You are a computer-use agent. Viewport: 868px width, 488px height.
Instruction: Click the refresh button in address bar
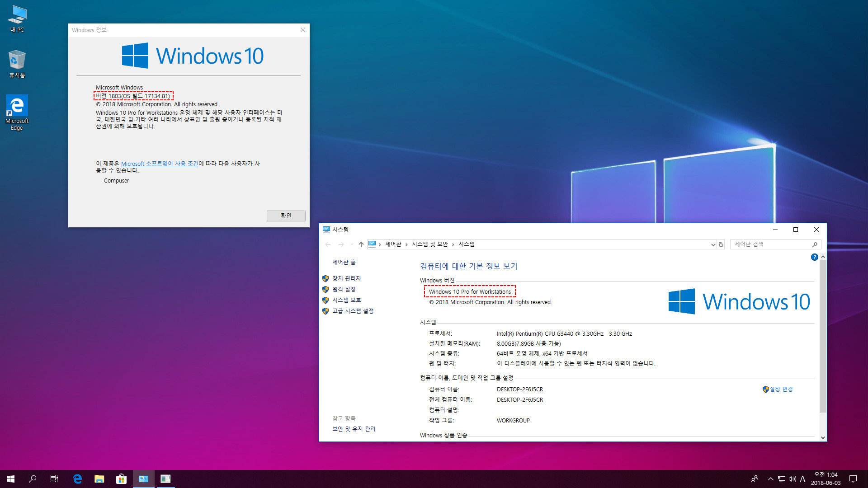pyautogui.click(x=721, y=244)
